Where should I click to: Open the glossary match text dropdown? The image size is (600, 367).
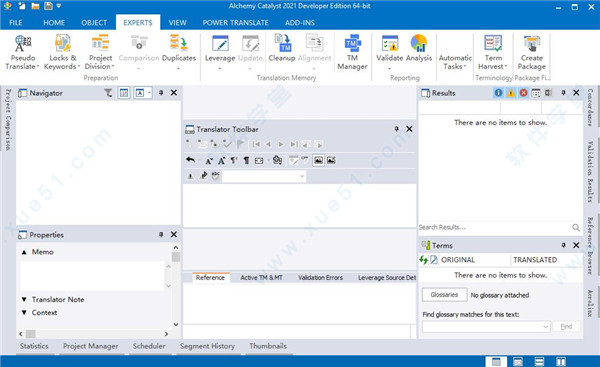(x=546, y=326)
